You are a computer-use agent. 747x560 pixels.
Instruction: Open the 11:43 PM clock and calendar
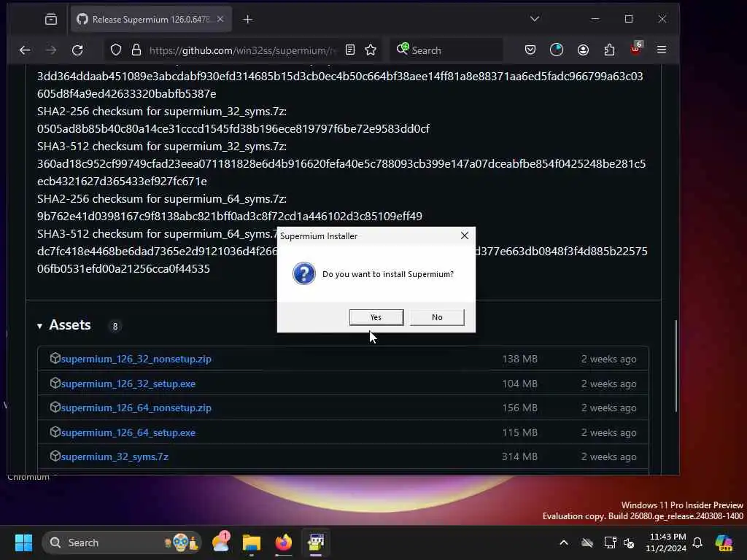[x=665, y=542]
